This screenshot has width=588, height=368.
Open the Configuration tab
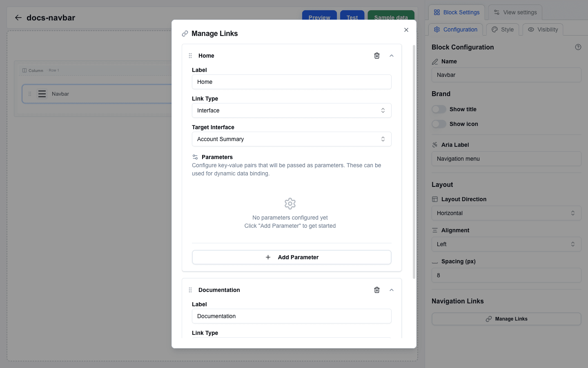(455, 29)
